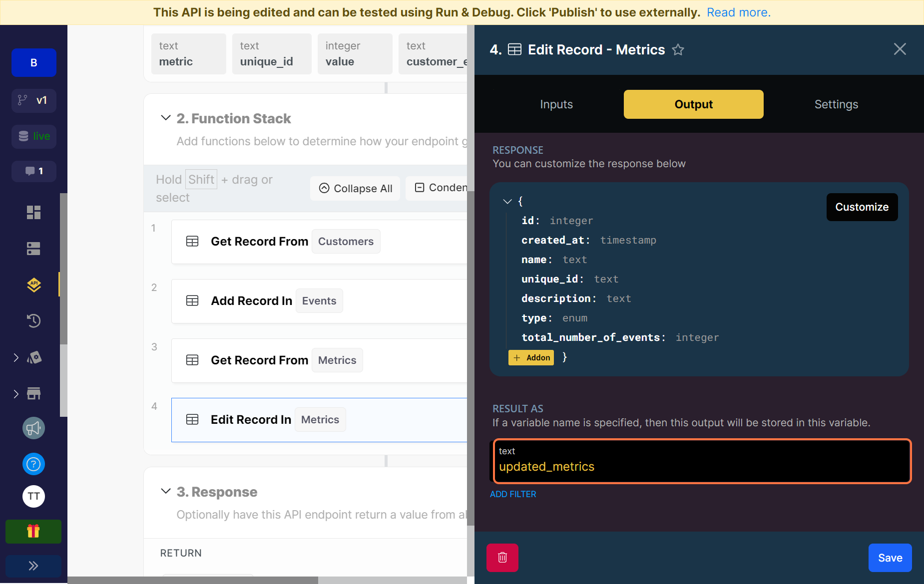
Task: Star the Edit Record - Metrics function
Action: tap(678, 49)
